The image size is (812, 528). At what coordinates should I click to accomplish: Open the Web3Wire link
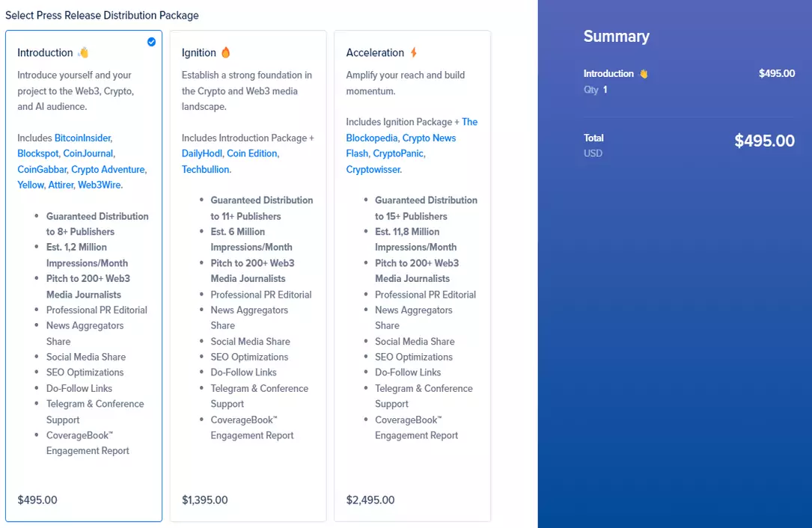pyautogui.click(x=100, y=185)
